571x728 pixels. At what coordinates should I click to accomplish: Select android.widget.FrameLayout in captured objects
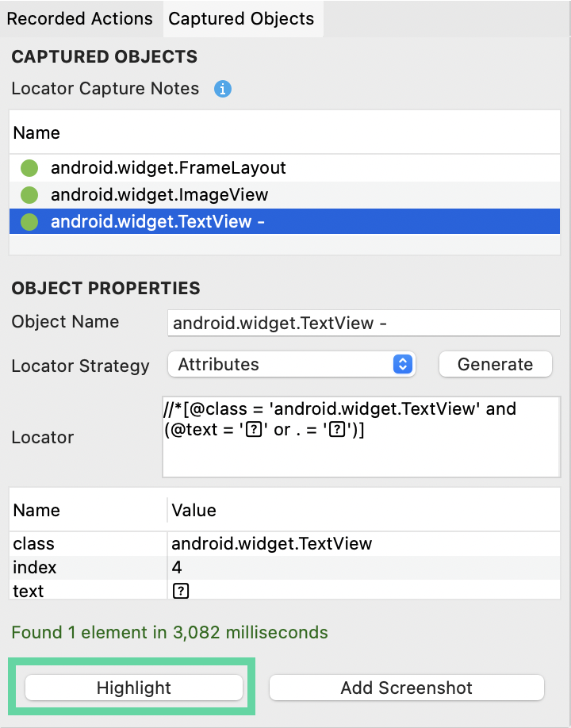(x=285, y=167)
